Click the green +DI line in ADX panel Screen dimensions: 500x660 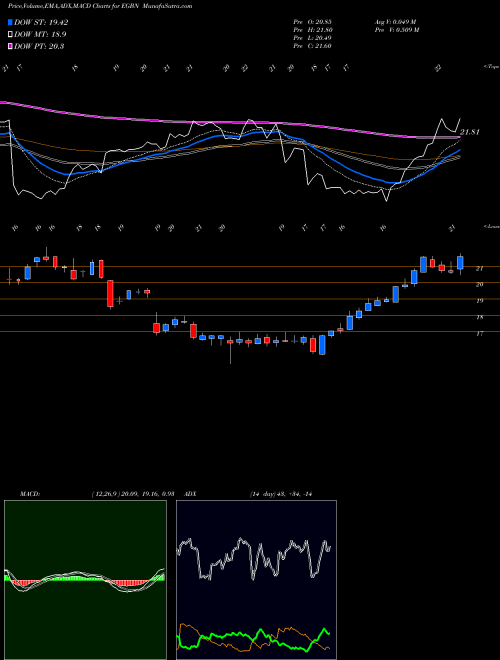[x=253, y=639]
